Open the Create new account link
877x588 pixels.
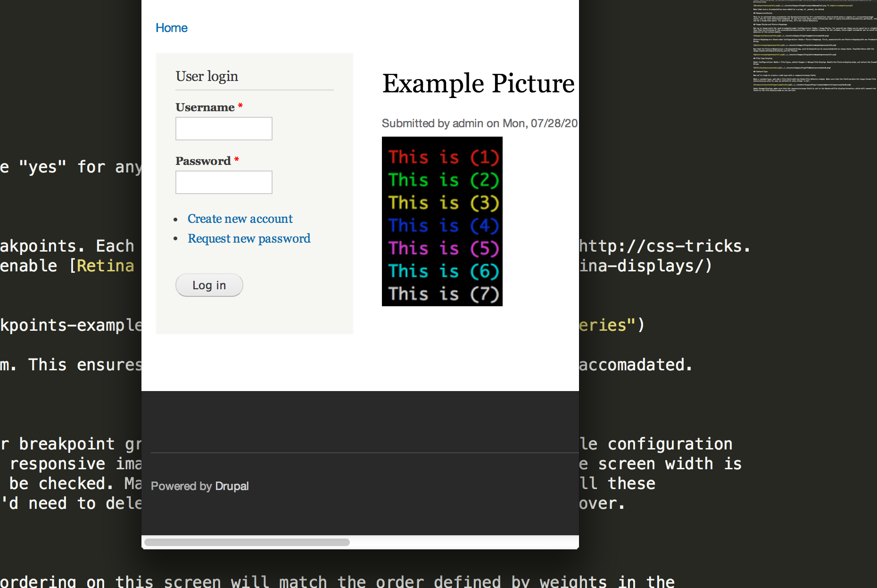click(240, 219)
